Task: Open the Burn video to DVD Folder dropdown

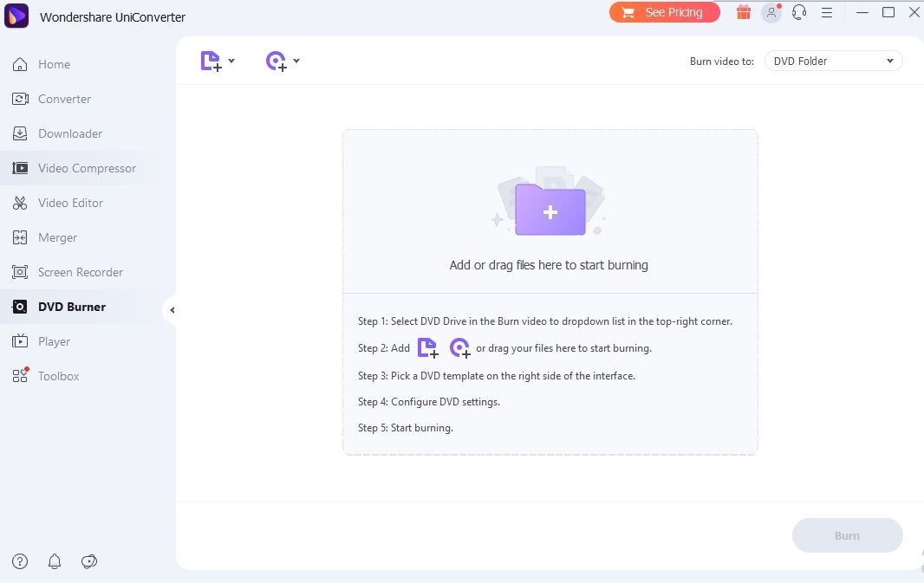Action: click(833, 62)
